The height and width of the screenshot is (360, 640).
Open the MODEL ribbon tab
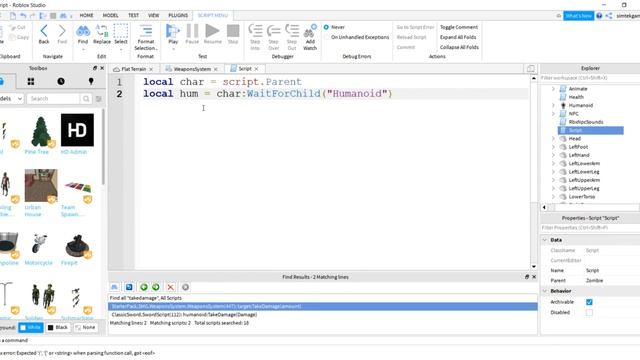(x=110, y=16)
